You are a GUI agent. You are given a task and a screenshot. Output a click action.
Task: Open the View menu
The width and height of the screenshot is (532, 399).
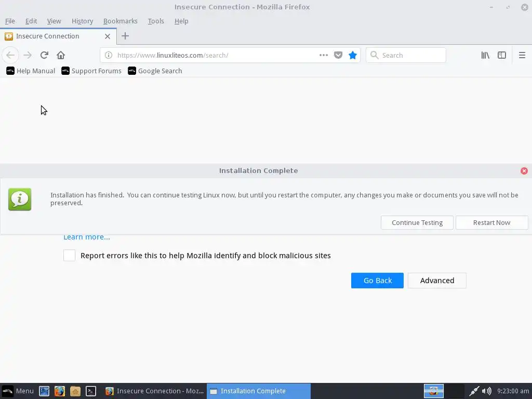coord(54,21)
